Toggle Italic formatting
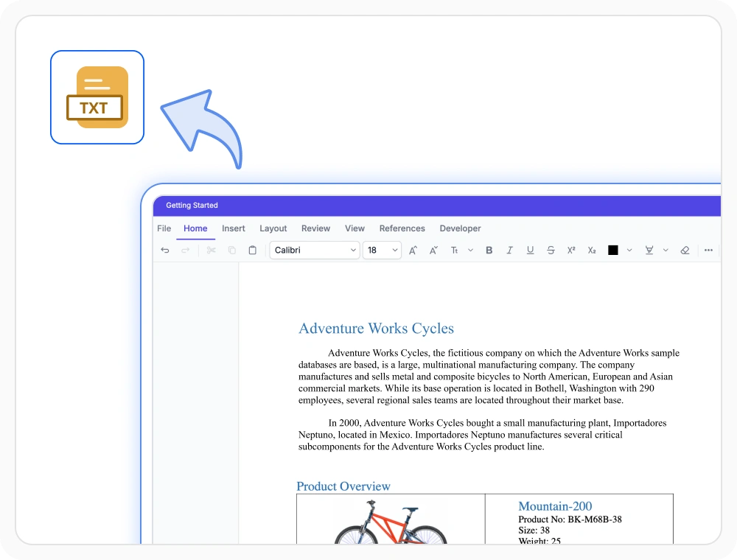This screenshot has width=737, height=560. (x=509, y=250)
